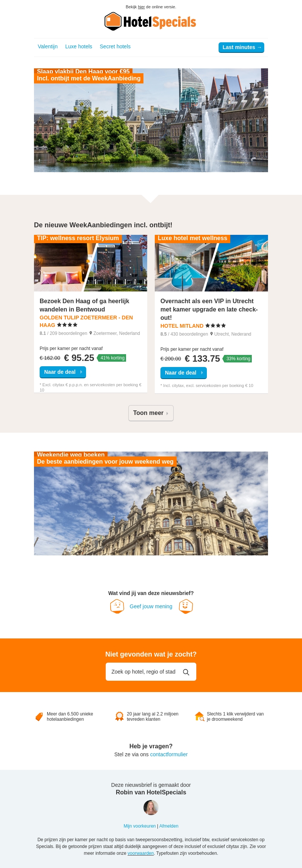302x868 pixels.
Task: Open the Den Haag fountain banner image
Action: coord(151,120)
